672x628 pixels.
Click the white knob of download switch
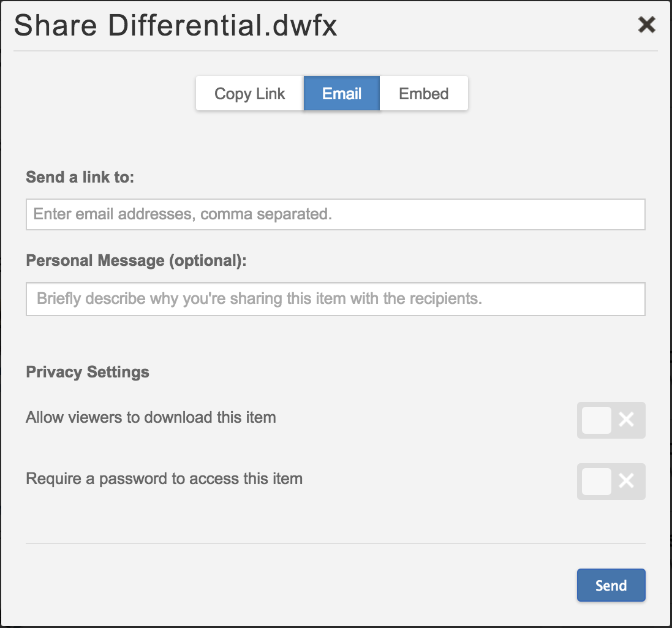coord(596,420)
